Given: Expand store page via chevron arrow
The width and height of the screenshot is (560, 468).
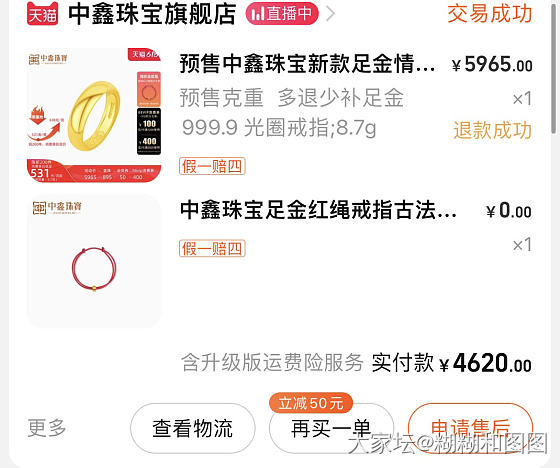Looking at the screenshot, I should point(331,14).
